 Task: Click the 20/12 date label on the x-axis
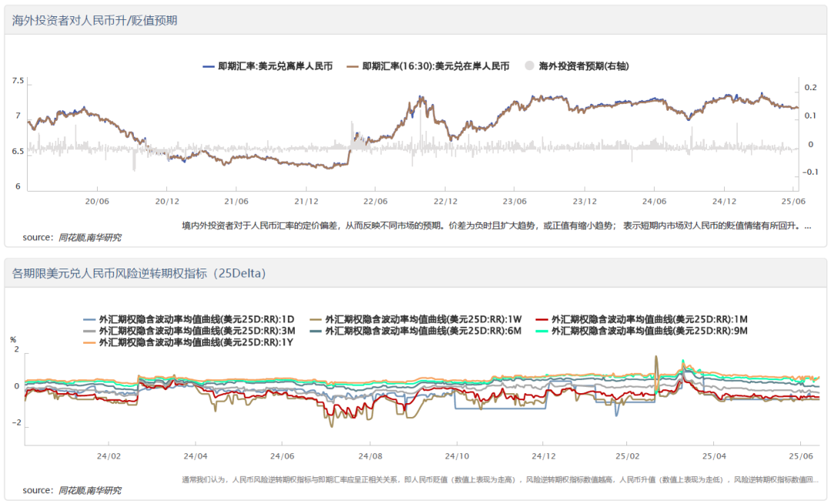pos(167,202)
